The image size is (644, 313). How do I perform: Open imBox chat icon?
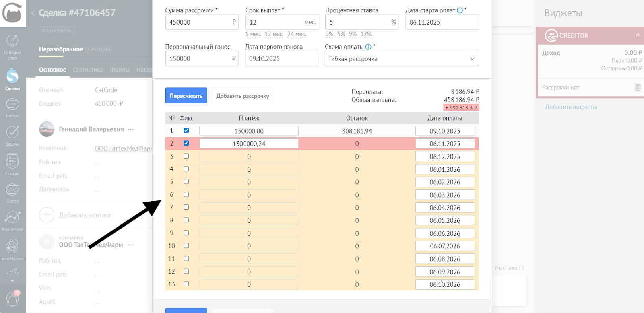coord(12,107)
